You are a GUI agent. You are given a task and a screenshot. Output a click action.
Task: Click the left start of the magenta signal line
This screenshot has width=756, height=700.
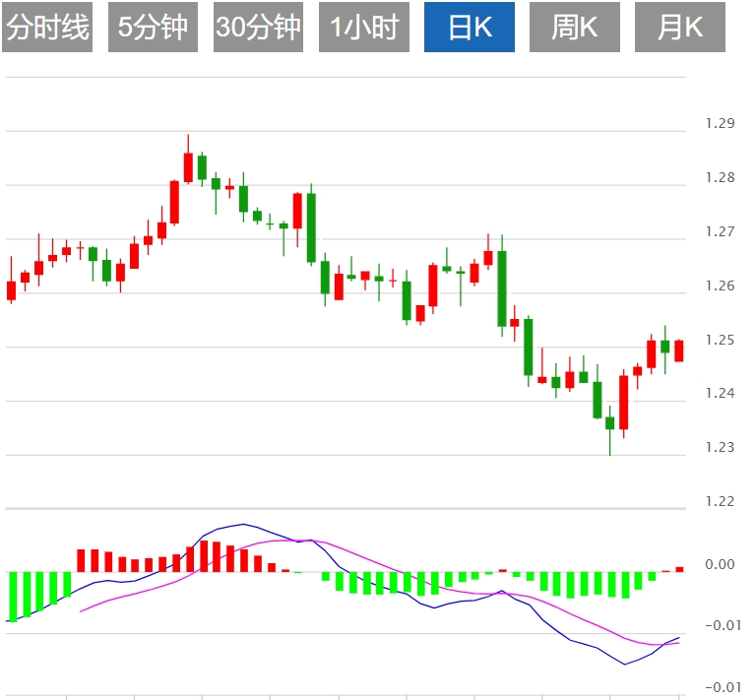pyautogui.click(x=81, y=611)
